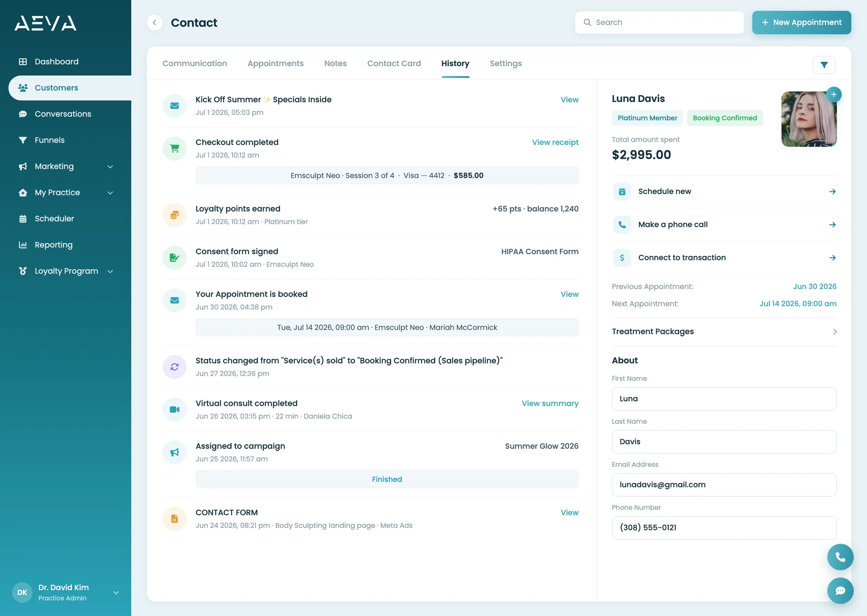This screenshot has height=616, width=867.
Task: Edit the Last Name field
Action: (x=724, y=442)
